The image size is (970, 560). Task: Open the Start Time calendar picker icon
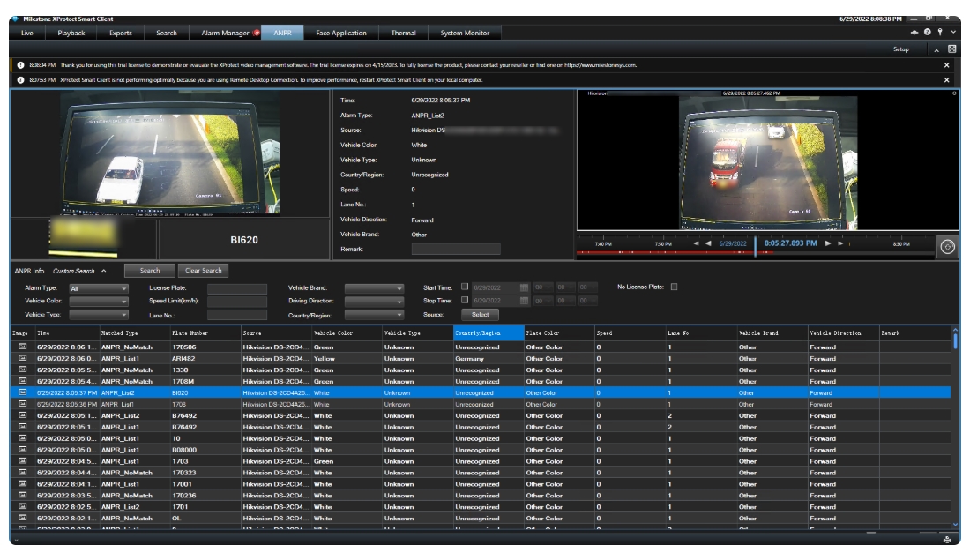coord(524,287)
